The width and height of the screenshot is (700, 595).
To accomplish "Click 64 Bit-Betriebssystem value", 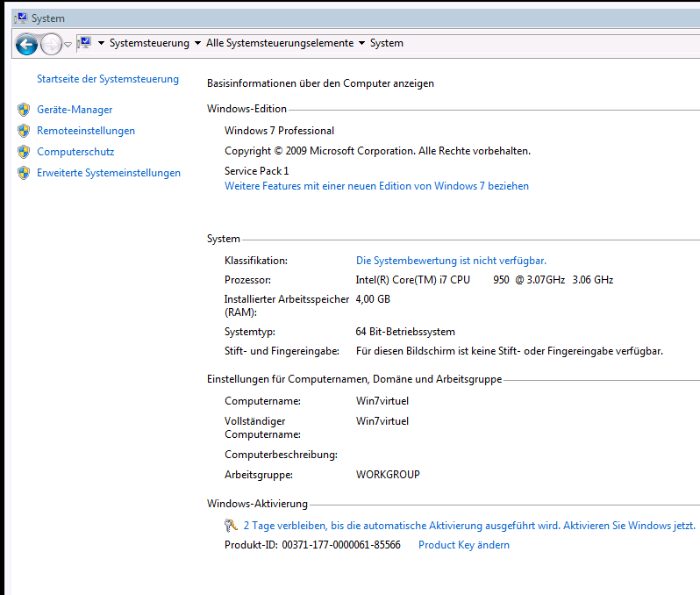I will click(405, 332).
